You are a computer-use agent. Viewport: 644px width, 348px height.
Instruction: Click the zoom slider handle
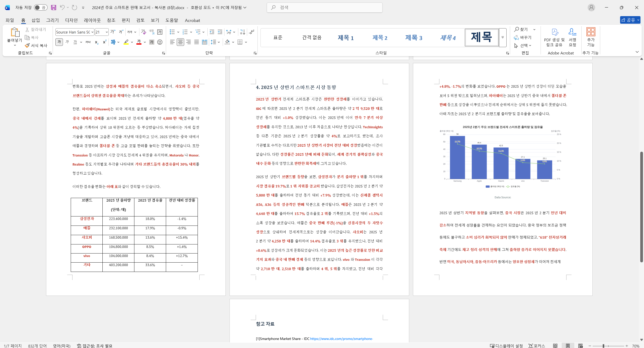pos(603,346)
